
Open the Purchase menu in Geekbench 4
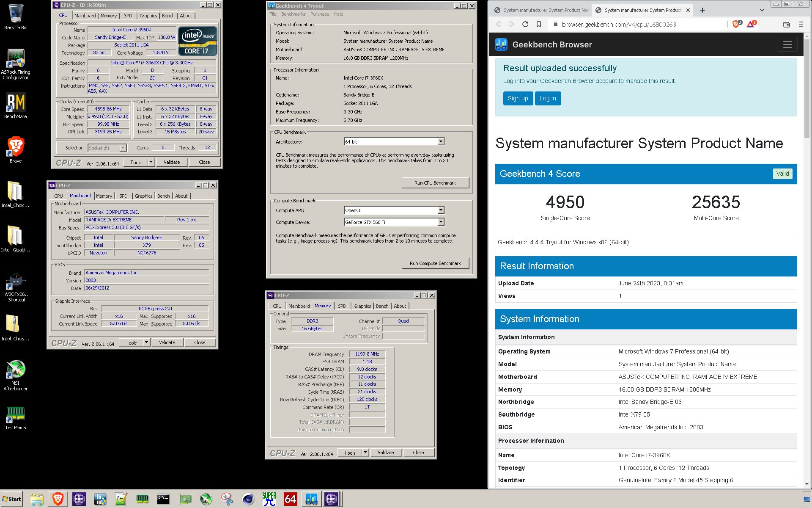[320, 14]
